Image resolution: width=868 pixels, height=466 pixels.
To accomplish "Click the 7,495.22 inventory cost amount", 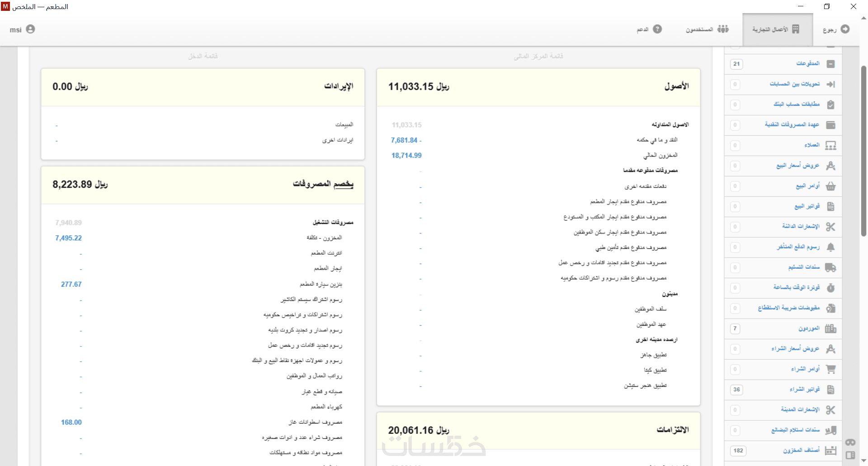I will coord(68,238).
